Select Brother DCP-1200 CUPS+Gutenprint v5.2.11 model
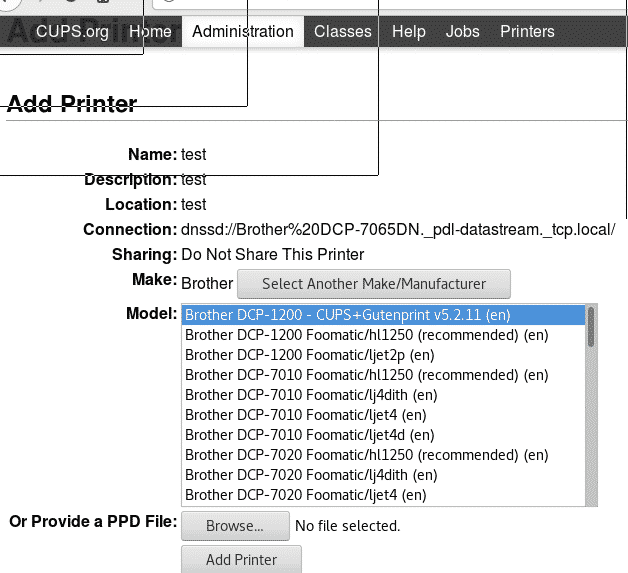628x573 pixels. [x=384, y=315]
